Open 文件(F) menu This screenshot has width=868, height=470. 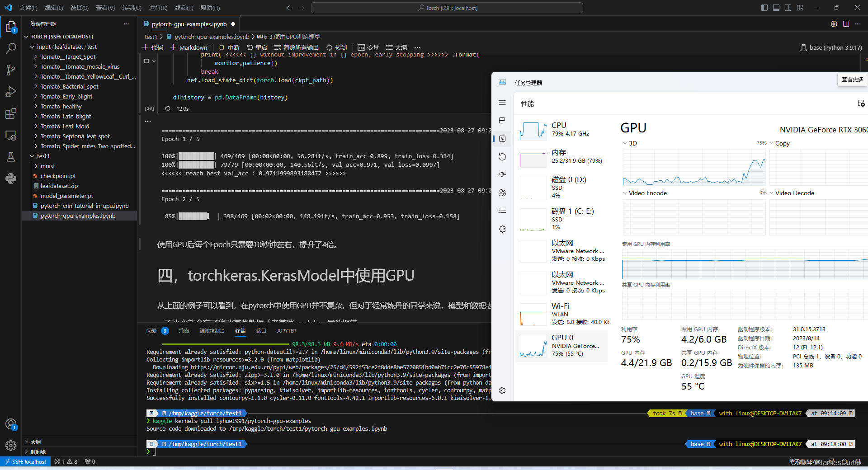tap(28, 8)
